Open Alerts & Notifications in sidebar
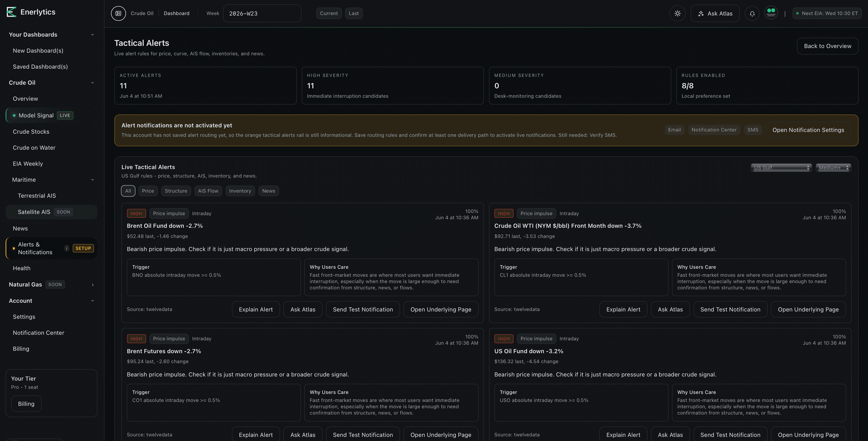This screenshot has height=441, width=868. (52, 248)
